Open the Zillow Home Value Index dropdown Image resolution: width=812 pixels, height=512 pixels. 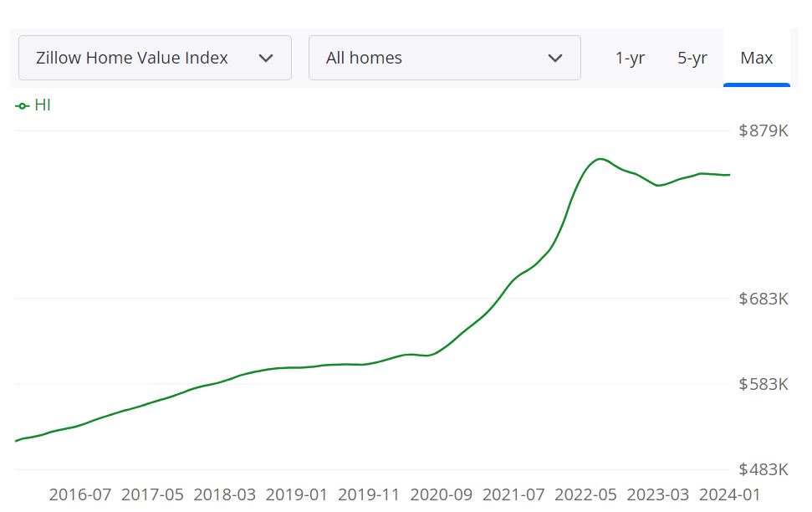155,58
